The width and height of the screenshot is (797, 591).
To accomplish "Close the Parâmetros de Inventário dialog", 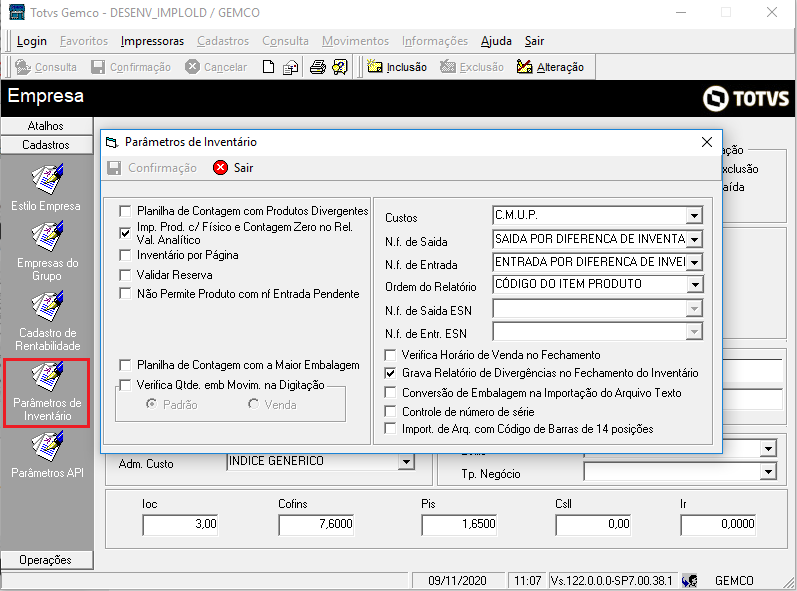I will [x=707, y=142].
